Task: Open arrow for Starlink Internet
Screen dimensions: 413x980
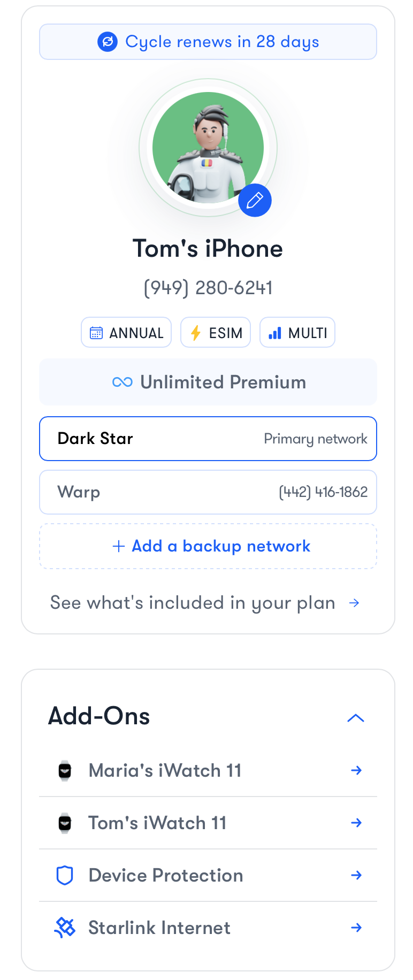Action: point(356,928)
